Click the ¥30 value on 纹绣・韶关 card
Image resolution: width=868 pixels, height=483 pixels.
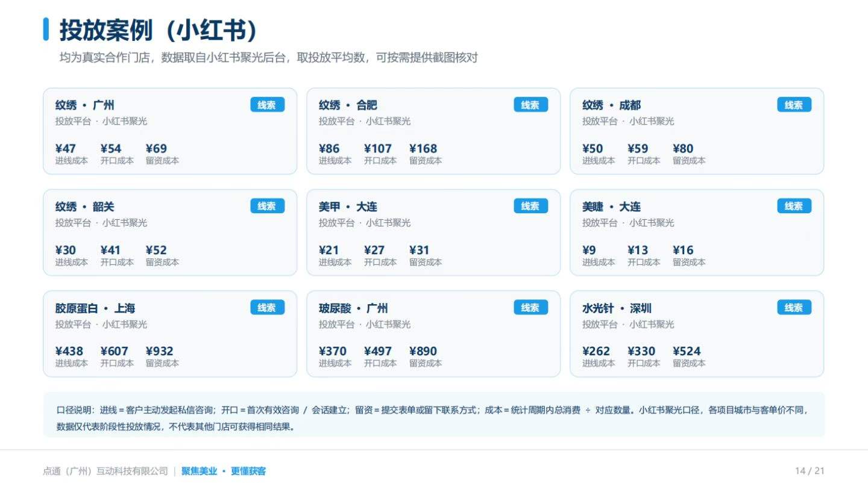coord(66,250)
